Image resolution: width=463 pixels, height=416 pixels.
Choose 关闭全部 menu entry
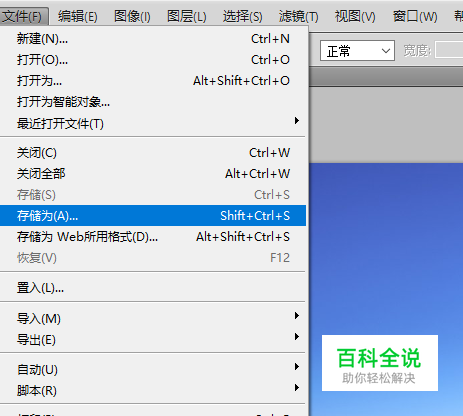153,174
